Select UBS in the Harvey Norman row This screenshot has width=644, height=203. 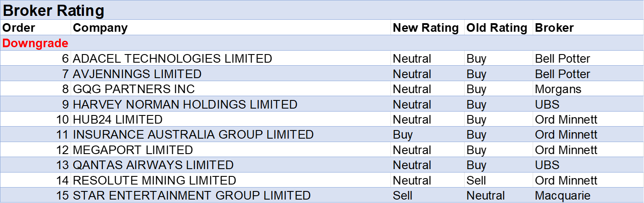[547, 105]
